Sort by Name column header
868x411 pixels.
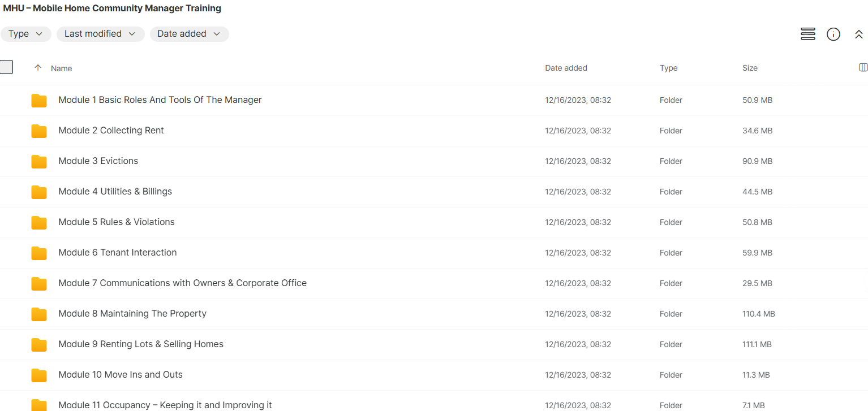tap(61, 68)
